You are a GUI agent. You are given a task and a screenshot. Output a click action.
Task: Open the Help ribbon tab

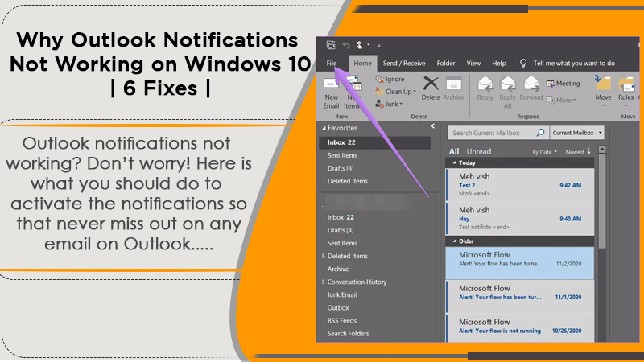click(498, 64)
